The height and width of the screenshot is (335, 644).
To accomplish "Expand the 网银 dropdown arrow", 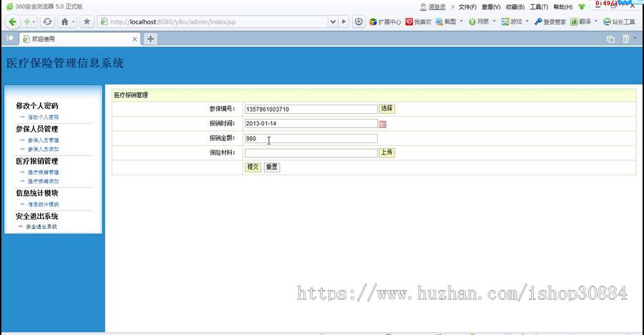I will pyautogui.click(x=494, y=21).
